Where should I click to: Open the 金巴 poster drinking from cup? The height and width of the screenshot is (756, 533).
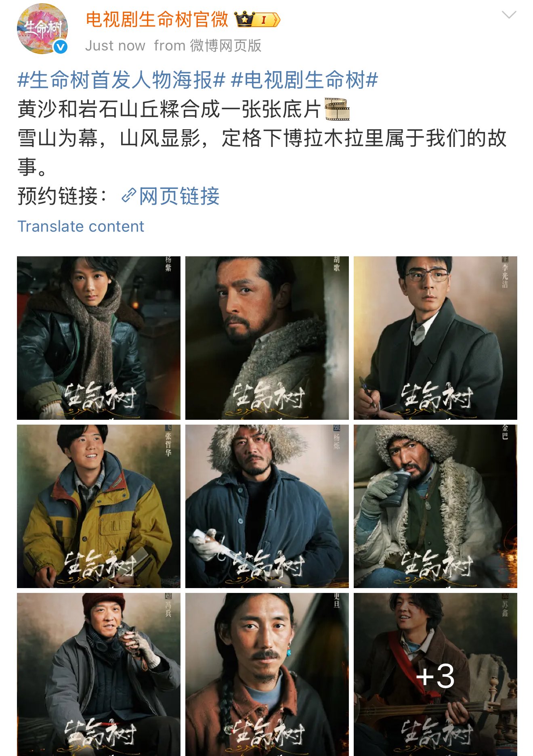click(x=435, y=506)
